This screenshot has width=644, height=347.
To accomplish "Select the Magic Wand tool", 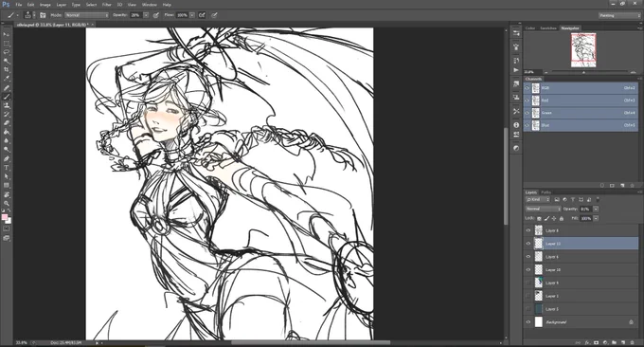I will (7, 61).
